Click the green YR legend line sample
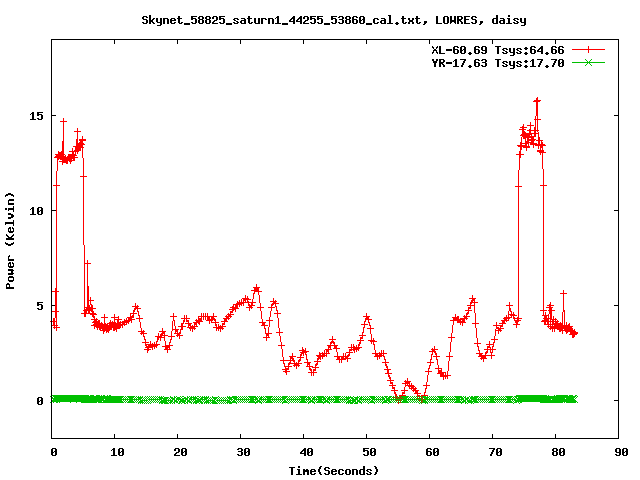The width and height of the screenshot is (640, 480). coord(588,62)
